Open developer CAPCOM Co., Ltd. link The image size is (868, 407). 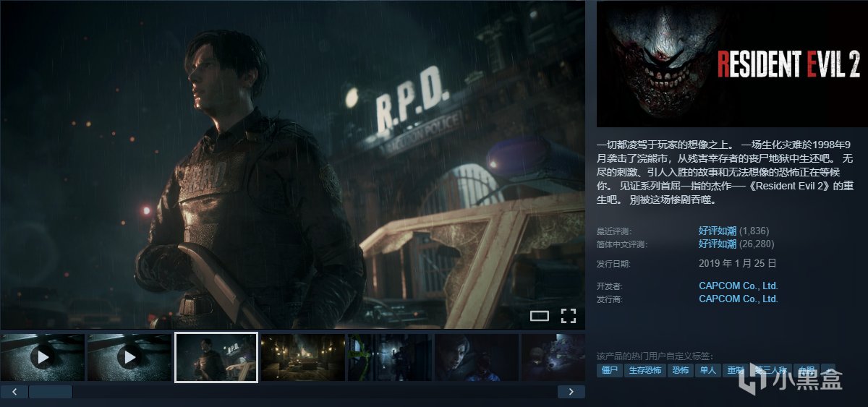738,286
